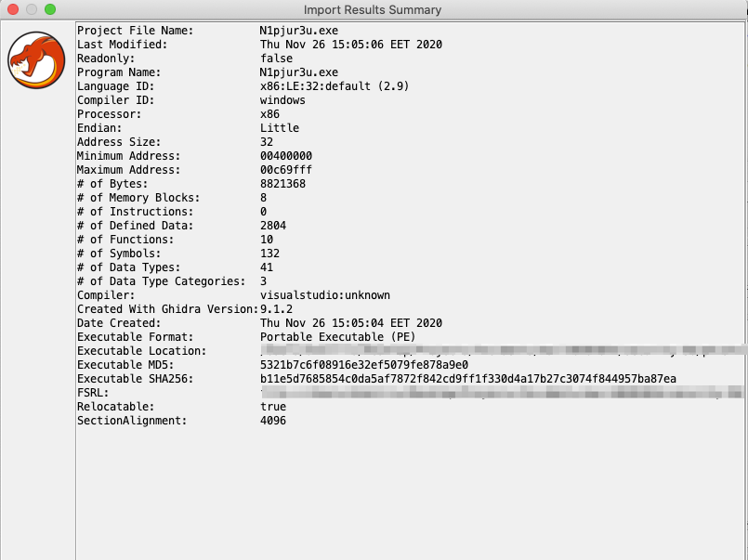The height and width of the screenshot is (560, 748).
Task: Click the Maximum Address value 00c69fff
Action: [286, 170]
